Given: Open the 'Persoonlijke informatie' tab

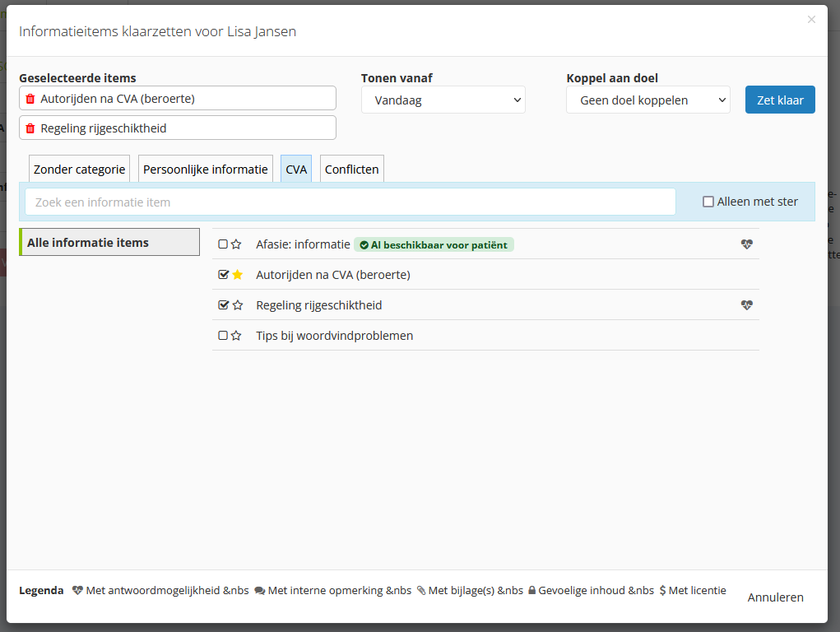Looking at the screenshot, I should click(x=206, y=170).
